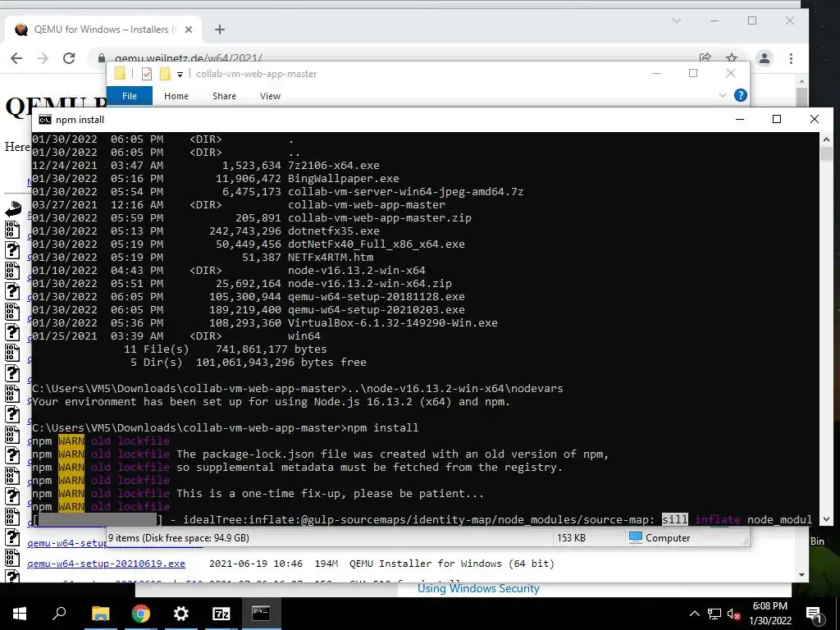The width and height of the screenshot is (840, 630).
Task: Click the console scrollbar down arrow
Action: [x=825, y=519]
